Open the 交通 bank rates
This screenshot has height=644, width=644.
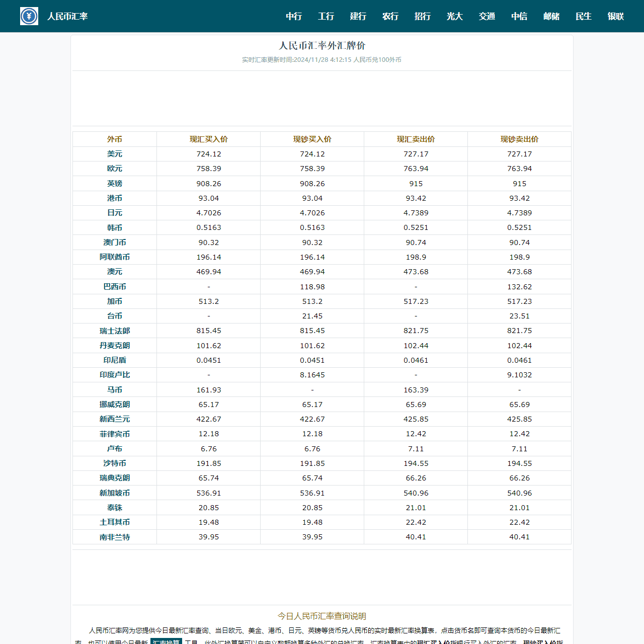pyautogui.click(x=487, y=16)
